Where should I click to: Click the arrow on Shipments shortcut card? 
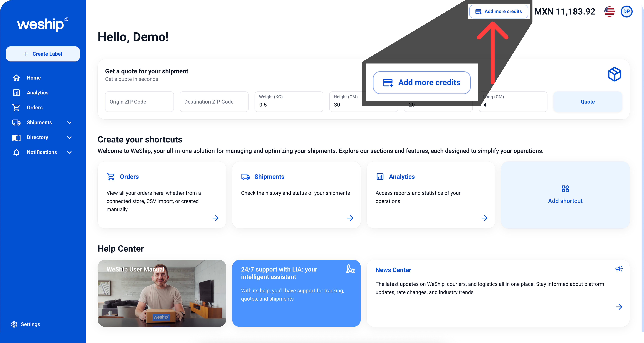350,218
